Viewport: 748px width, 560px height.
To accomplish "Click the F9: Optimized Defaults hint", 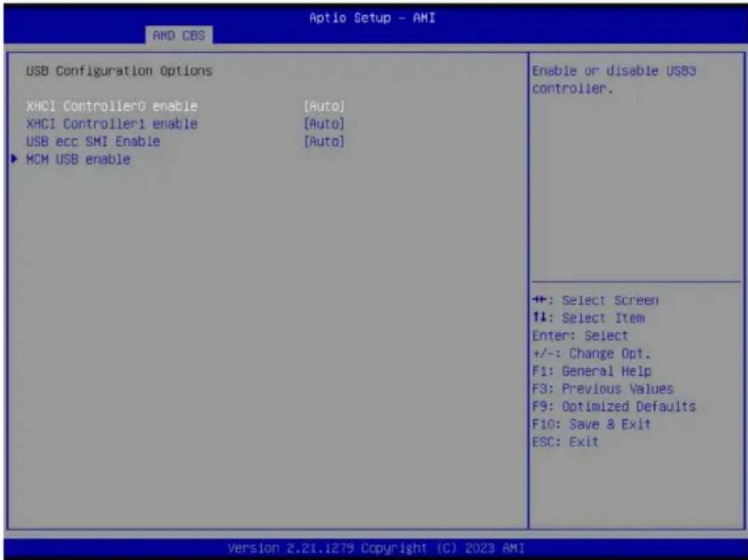I will click(614, 406).
